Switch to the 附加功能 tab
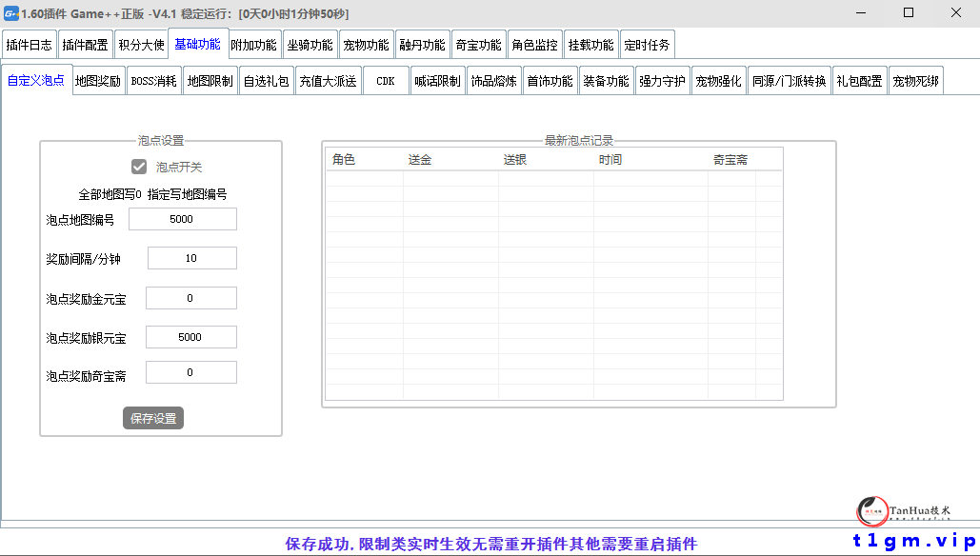This screenshot has width=980, height=556. point(253,43)
